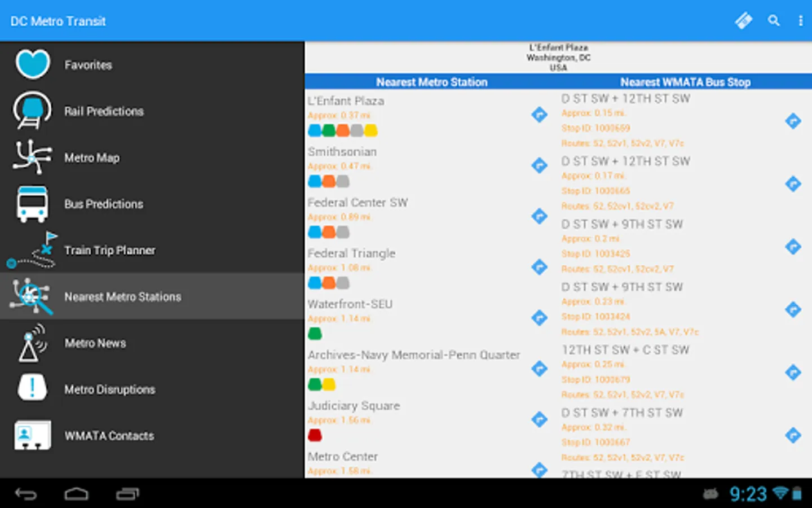Open Metro News from the sidebar
Viewport: 812px width, 508px height.
tap(152, 343)
